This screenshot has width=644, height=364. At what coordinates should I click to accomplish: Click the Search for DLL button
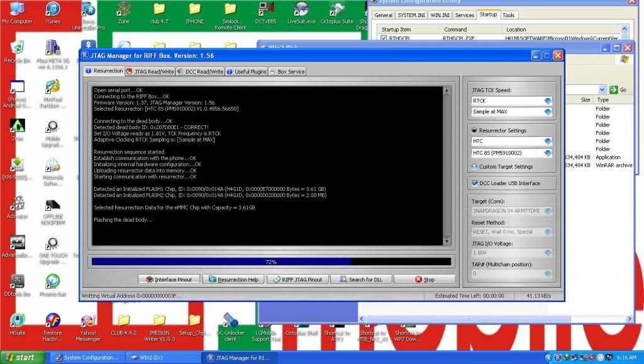point(361,279)
